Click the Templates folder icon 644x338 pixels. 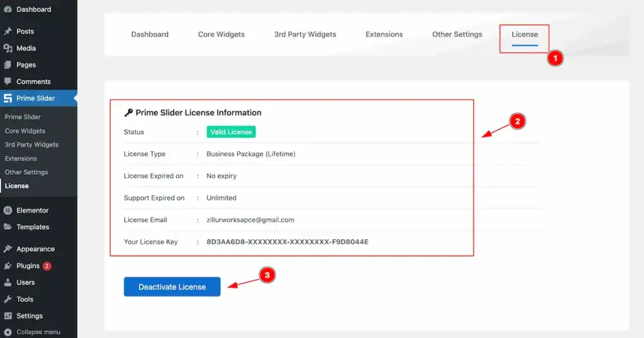point(8,227)
